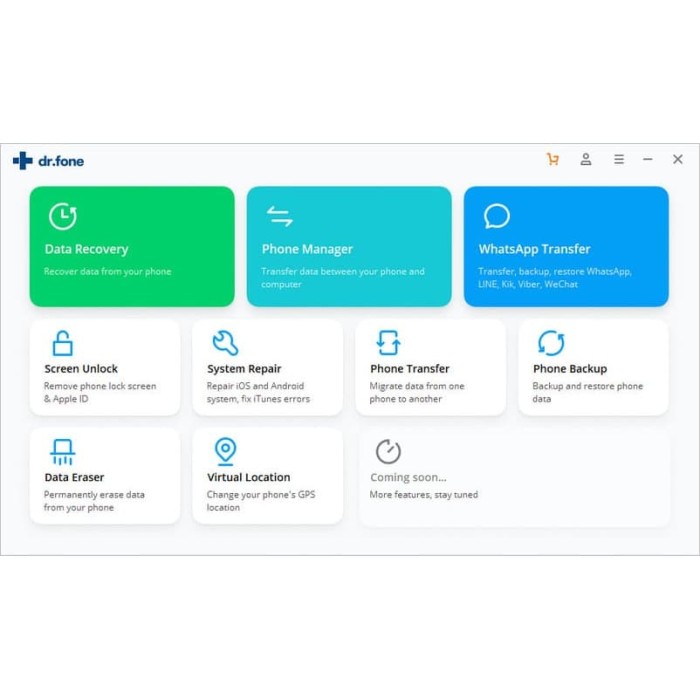700x700 pixels.
Task: Select the Phone Manager title text
Action: pyautogui.click(x=307, y=249)
